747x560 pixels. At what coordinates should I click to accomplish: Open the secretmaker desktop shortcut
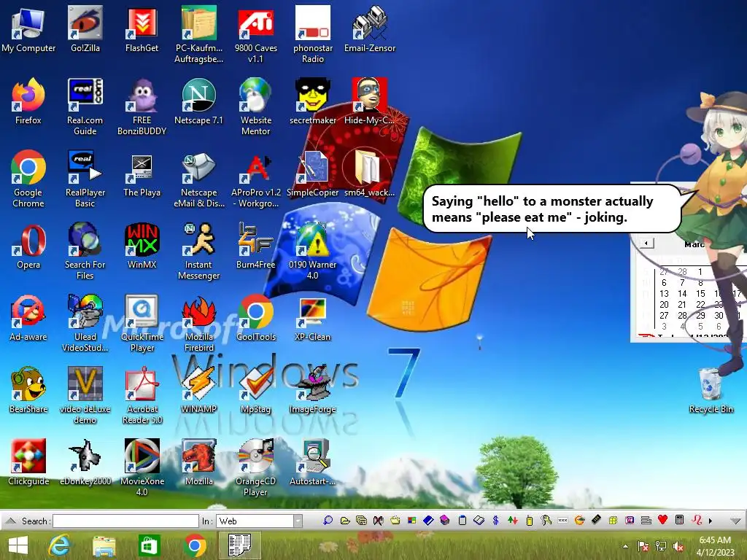pyautogui.click(x=312, y=101)
